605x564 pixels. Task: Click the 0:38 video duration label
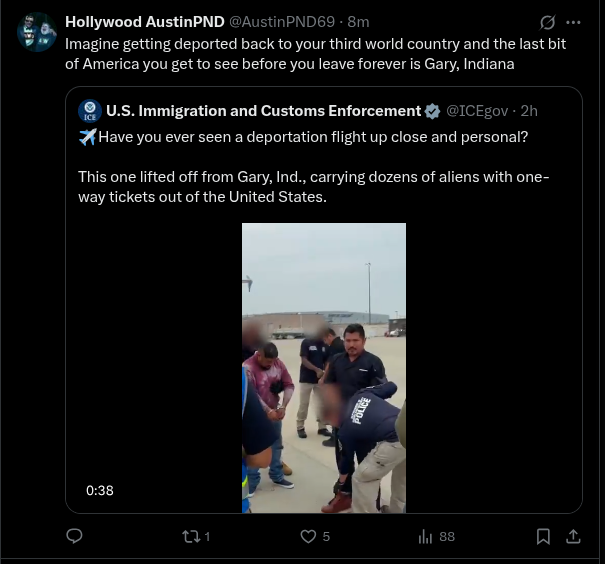100,490
